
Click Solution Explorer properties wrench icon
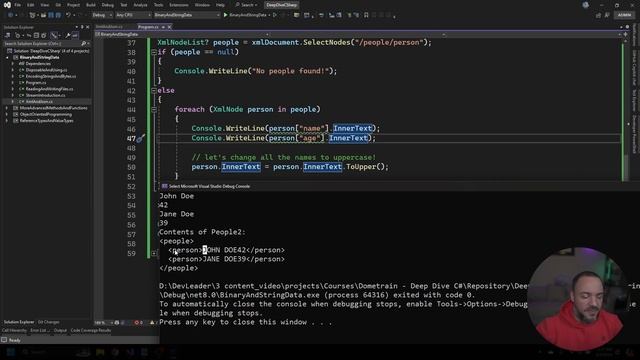[x=67, y=36]
